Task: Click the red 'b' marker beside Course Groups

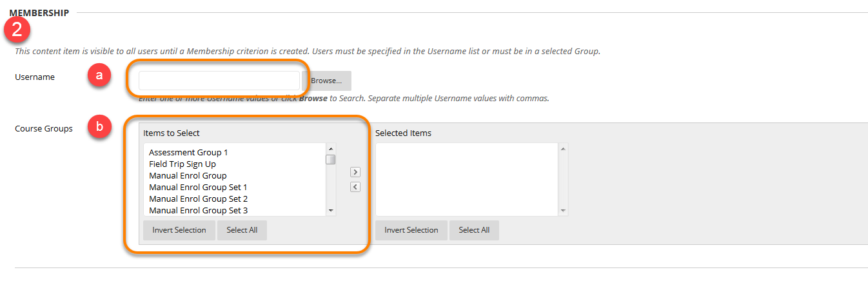Action: [99, 127]
